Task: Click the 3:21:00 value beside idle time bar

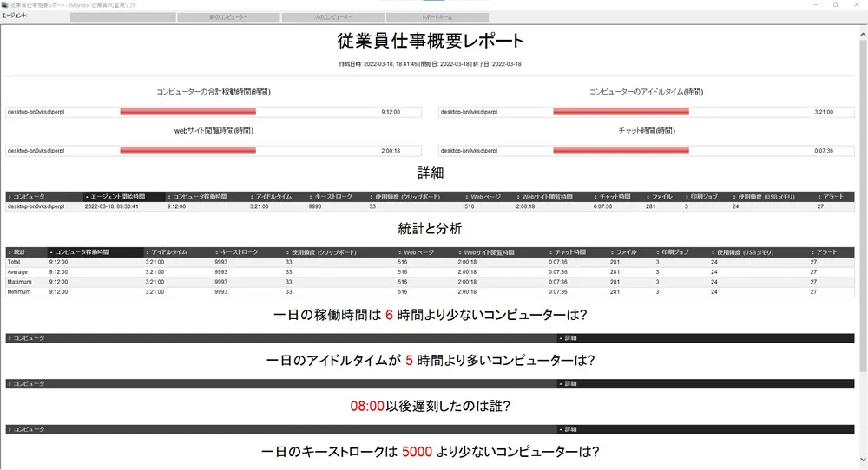Action: point(824,112)
